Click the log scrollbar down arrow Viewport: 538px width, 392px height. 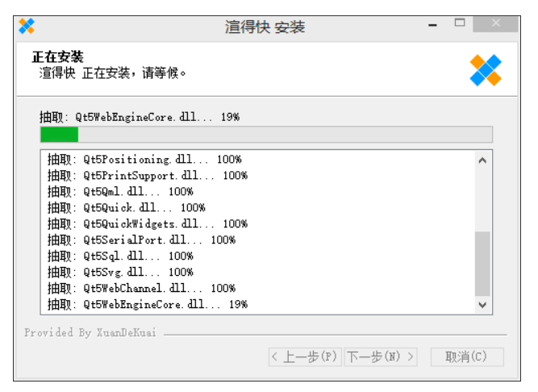[x=482, y=304]
